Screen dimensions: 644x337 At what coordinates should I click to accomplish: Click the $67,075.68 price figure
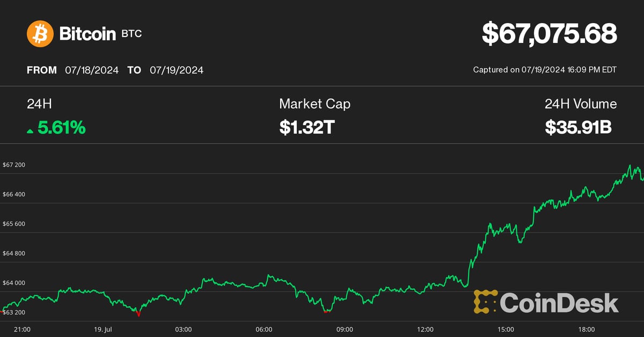549,34
